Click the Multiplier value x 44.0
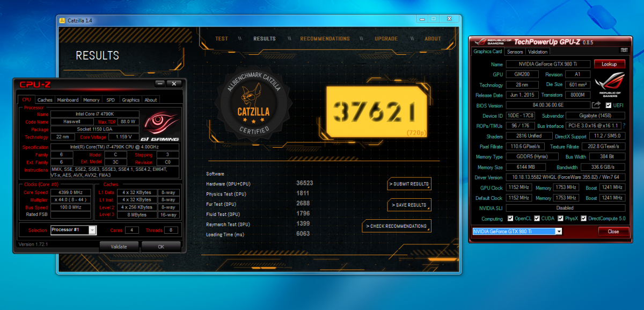Viewport: 644px width, 310px height. [x=72, y=200]
